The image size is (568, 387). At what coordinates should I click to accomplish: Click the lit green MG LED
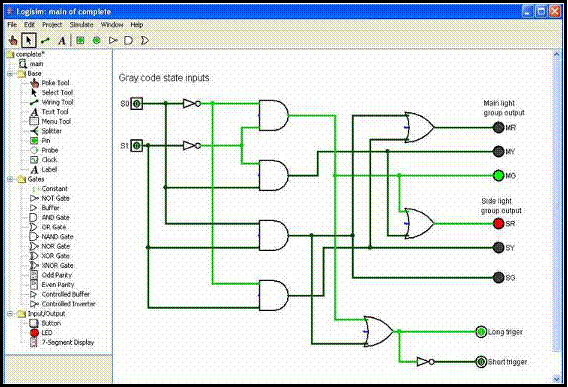click(498, 176)
